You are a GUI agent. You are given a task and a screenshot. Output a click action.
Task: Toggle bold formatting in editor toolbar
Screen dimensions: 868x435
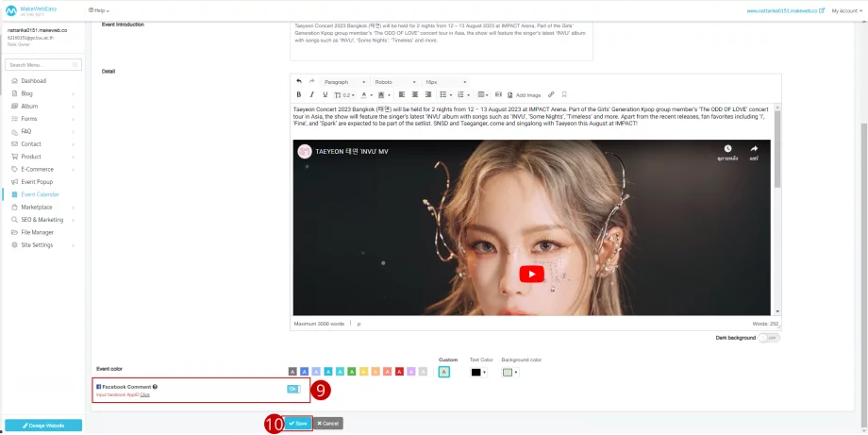(299, 94)
